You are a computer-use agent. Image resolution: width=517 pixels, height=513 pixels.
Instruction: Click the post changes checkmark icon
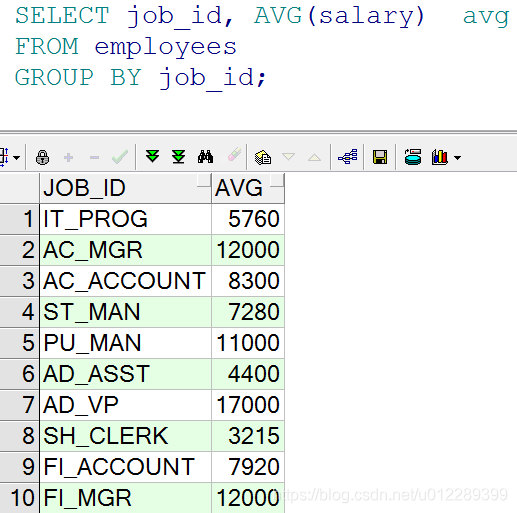point(120,157)
